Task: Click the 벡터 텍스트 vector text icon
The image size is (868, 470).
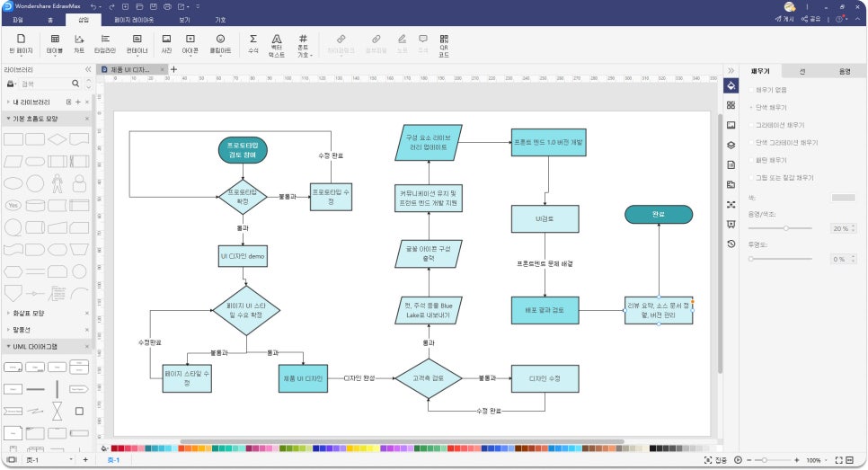Action: coord(276,46)
